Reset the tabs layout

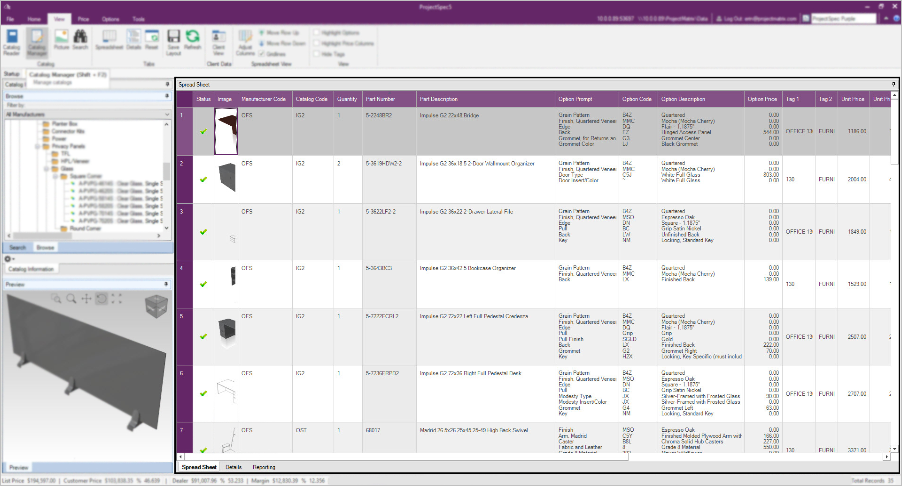[152, 40]
